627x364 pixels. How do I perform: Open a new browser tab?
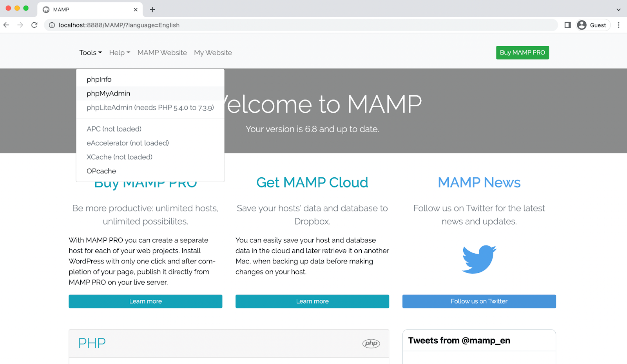(152, 9)
